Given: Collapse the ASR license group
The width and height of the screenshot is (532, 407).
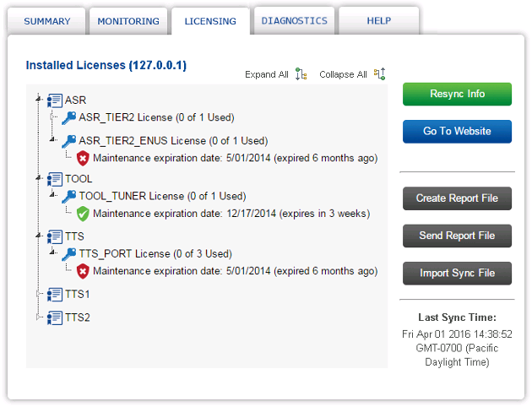Looking at the screenshot, I should [x=38, y=99].
